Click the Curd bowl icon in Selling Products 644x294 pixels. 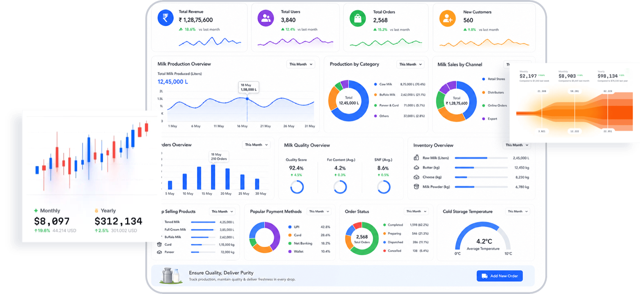(159, 244)
